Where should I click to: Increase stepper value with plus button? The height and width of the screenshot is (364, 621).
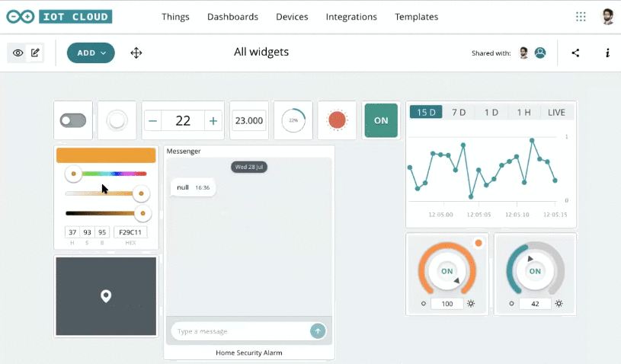pos(213,120)
